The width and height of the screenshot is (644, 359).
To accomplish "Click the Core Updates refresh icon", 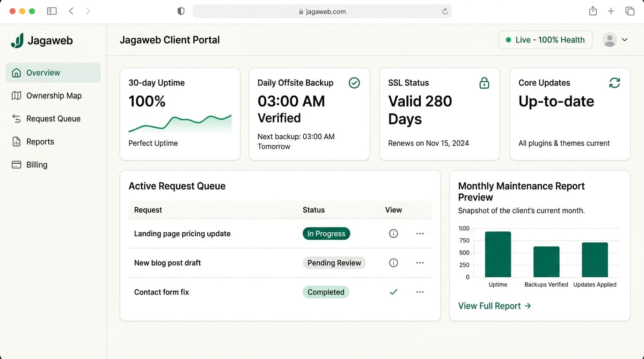I will tap(615, 83).
